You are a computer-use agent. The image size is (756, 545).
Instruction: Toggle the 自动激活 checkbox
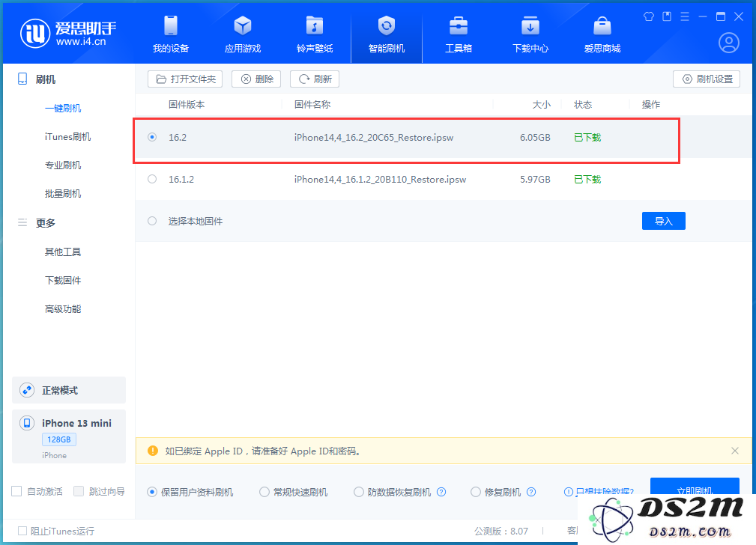(x=16, y=491)
